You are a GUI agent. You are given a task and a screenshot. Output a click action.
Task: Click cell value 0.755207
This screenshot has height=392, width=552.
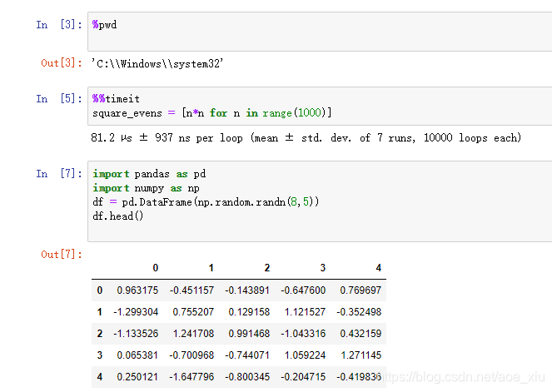(193, 312)
